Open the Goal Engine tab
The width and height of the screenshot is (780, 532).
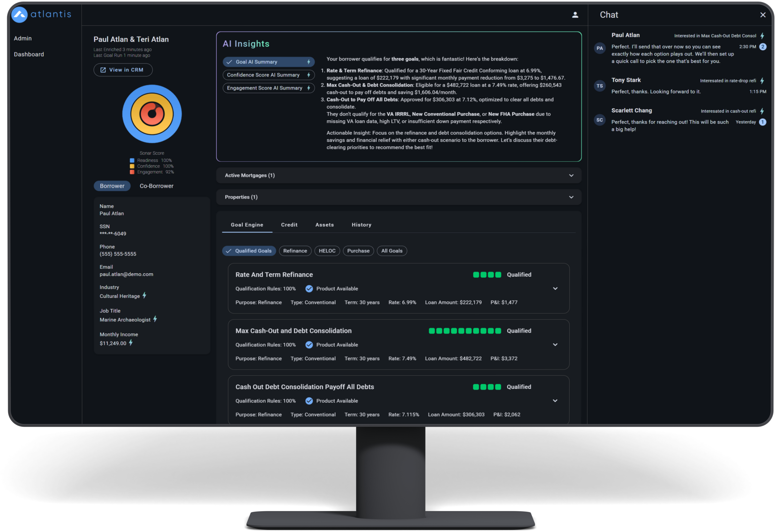click(247, 225)
